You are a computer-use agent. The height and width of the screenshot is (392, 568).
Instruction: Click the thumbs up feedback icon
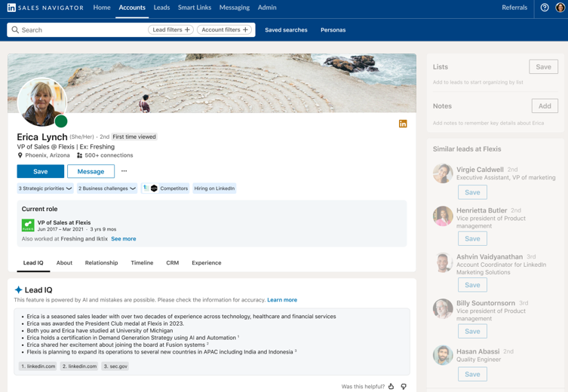[391, 386]
